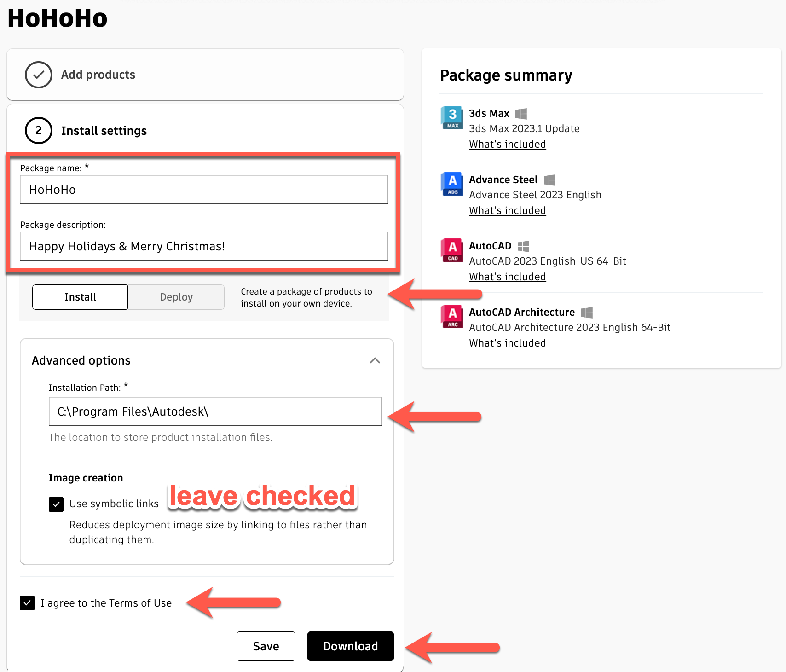Click the Install settings heading

point(104,131)
